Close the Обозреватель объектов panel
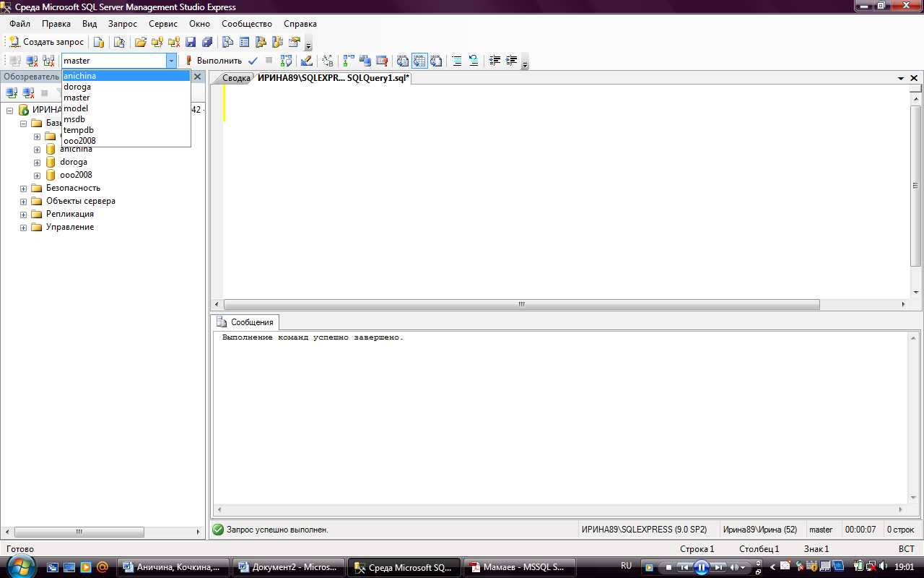 (197, 77)
